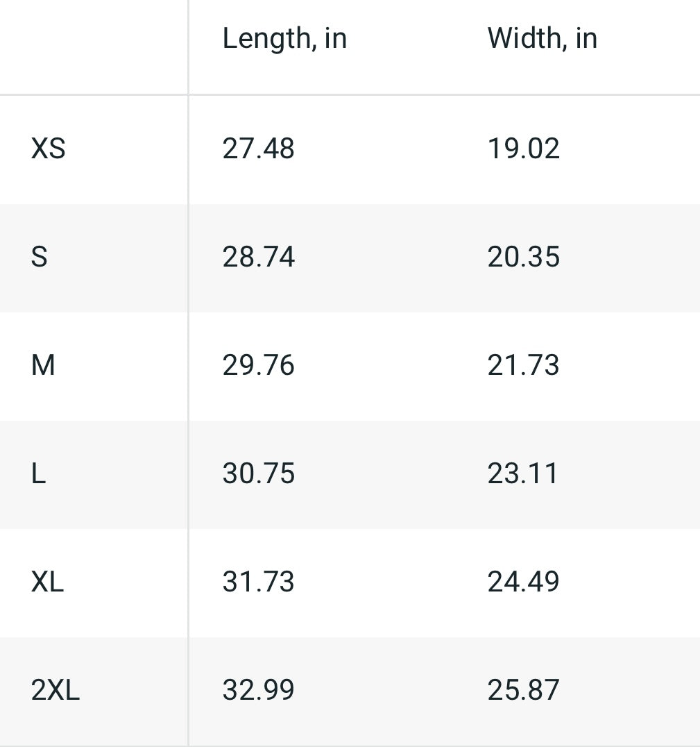
Task: Click the L width value 23.11
Action: click(523, 473)
